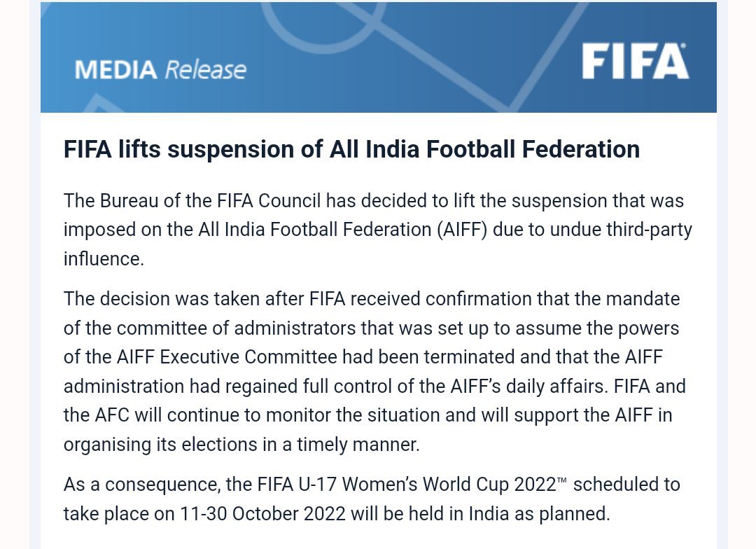The width and height of the screenshot is (756, 549).
Task: Click the MEDIA Release label in the banner
Action: (x=160, y=70)
